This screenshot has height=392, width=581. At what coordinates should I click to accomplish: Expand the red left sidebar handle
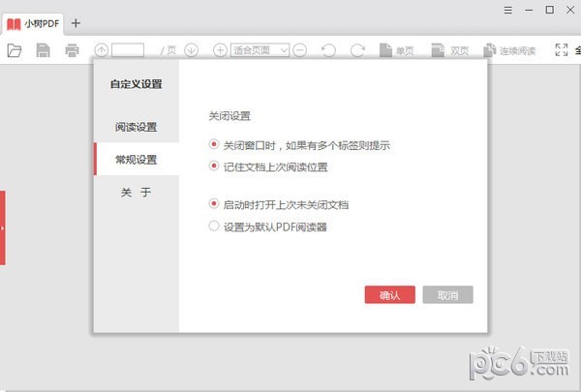pyautogui.click(x=3, y=227)
